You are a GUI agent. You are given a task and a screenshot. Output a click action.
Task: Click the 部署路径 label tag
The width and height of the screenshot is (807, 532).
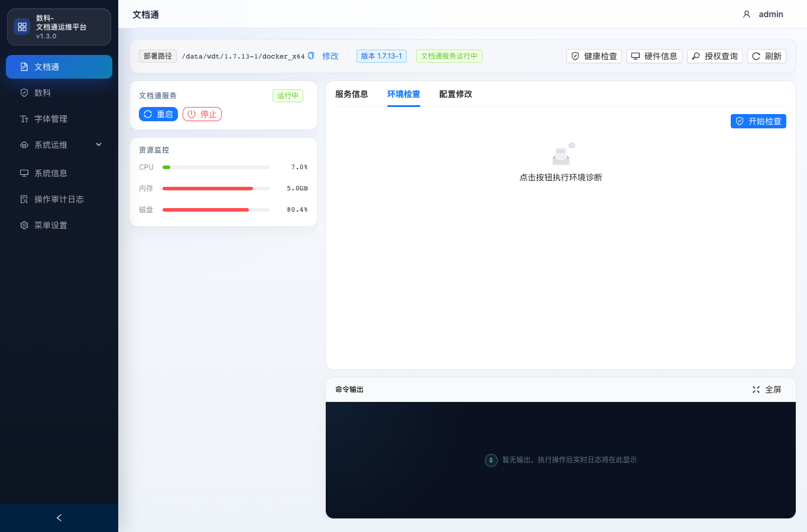(x=158, y=56)
